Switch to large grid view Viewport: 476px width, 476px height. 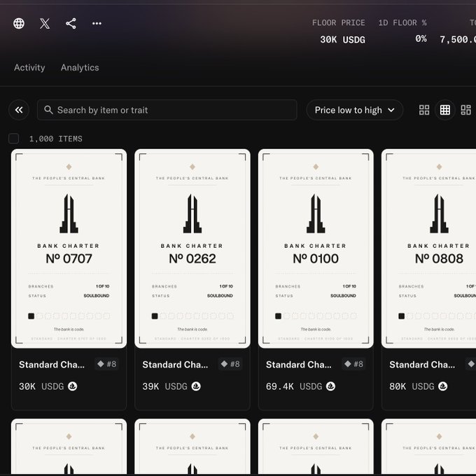[424, 110]
